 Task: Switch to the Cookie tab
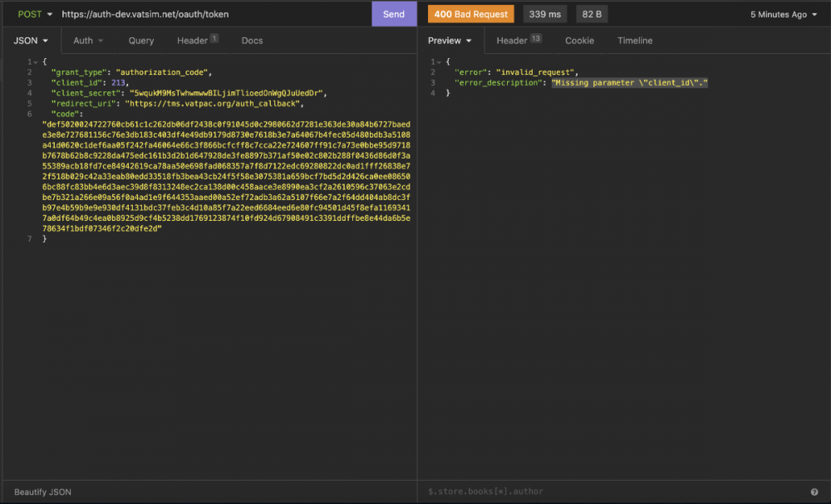pos(579,41)
